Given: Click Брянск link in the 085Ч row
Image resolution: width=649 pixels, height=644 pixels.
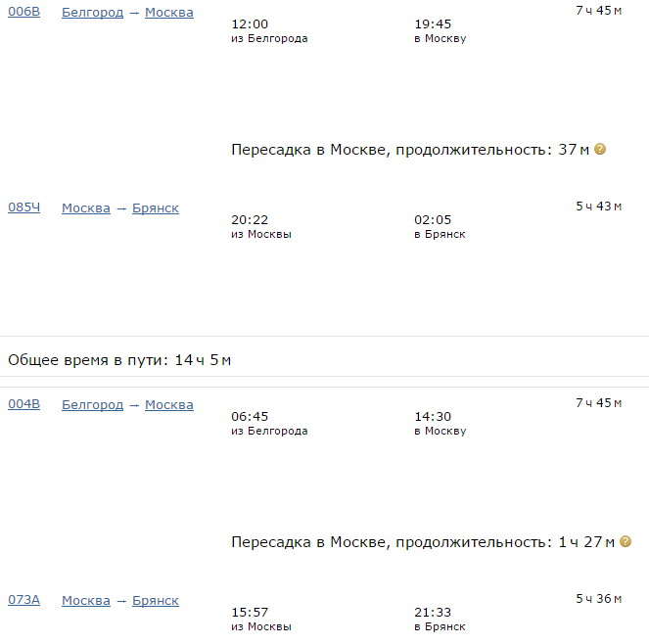Looking at the screenshot, I should click(156, 208).
